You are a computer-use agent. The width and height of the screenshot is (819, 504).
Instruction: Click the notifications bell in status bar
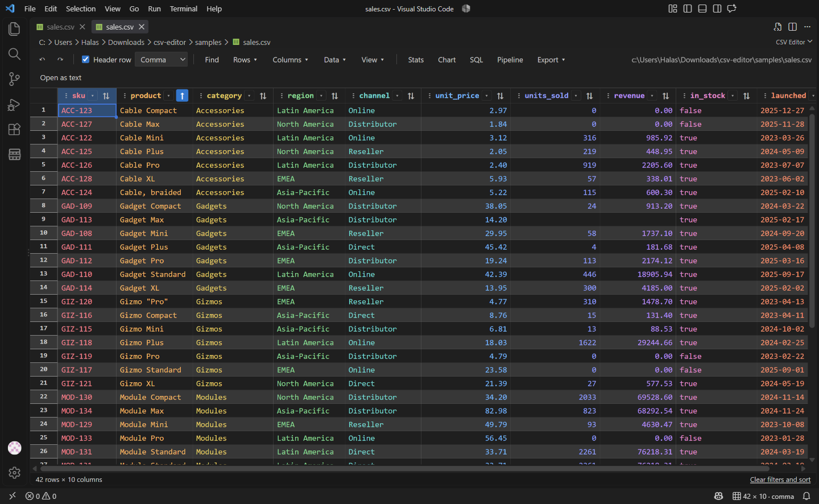click(x=806, y=496)
